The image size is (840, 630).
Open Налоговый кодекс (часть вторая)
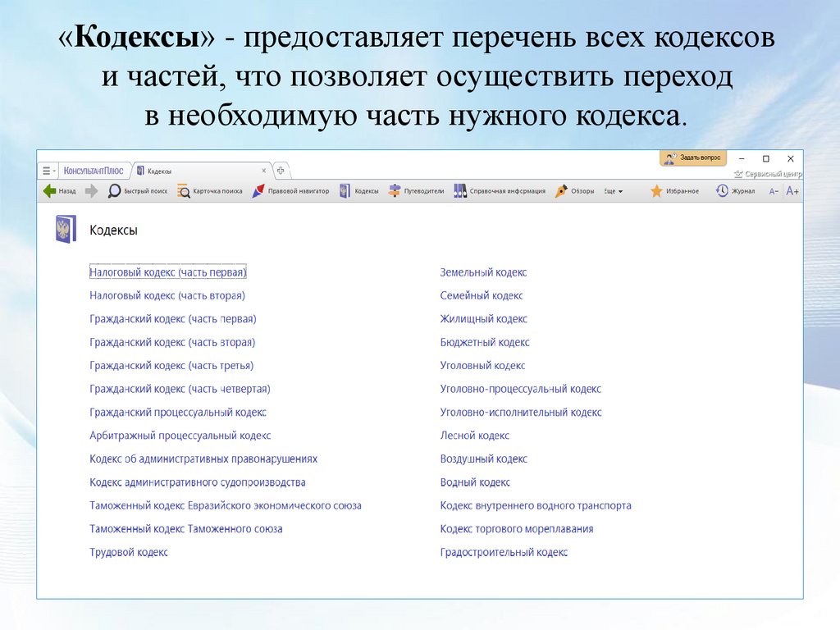pos(167,295)
